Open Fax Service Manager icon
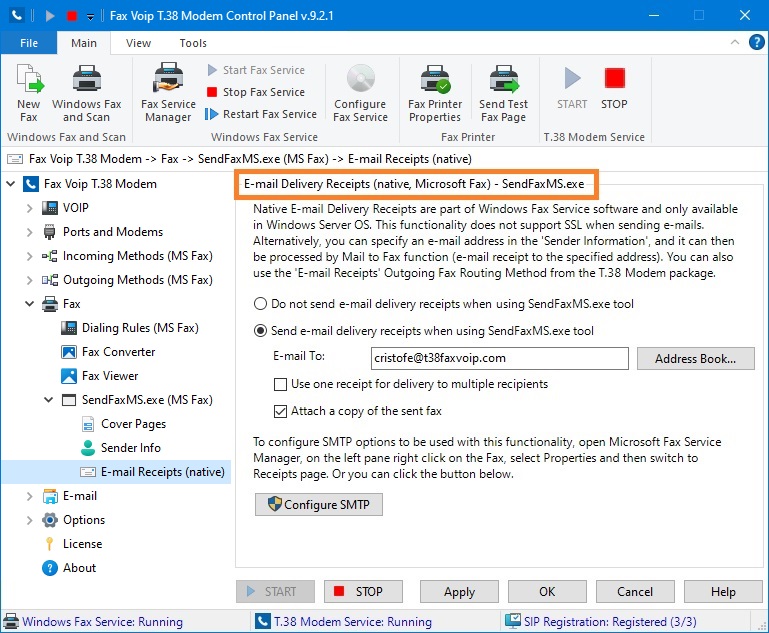This screenshot has width=769, height=633. pyautogui.click(x=168, y=78)
